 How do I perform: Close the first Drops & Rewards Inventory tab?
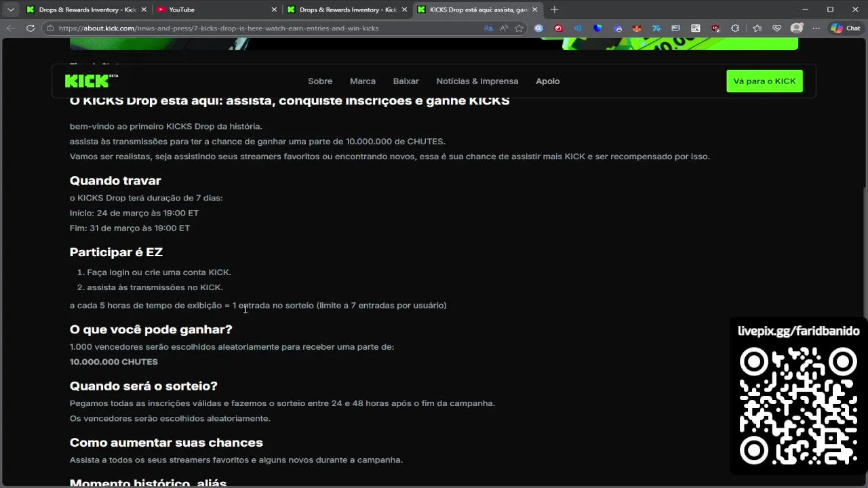point(144,9)
